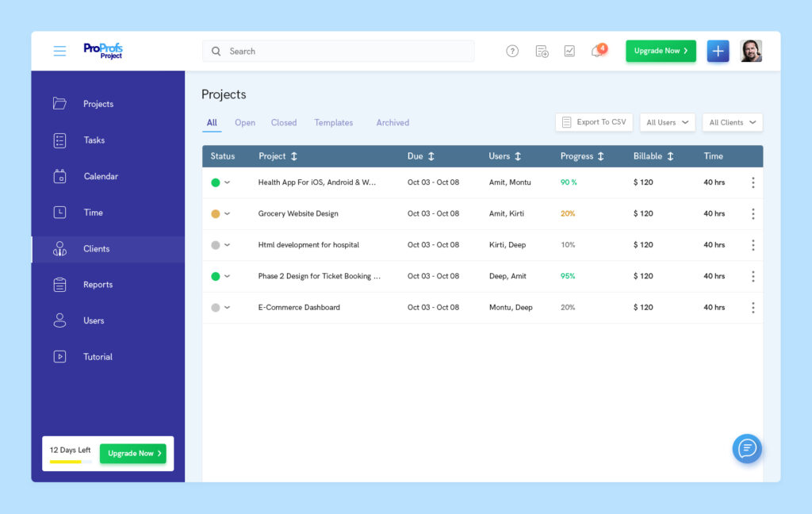Image resolution: width=812 pixels, height=514 pixels.
Task: Click the search magnifier icon
Action: pyautogui.click(x=216, y=52)
